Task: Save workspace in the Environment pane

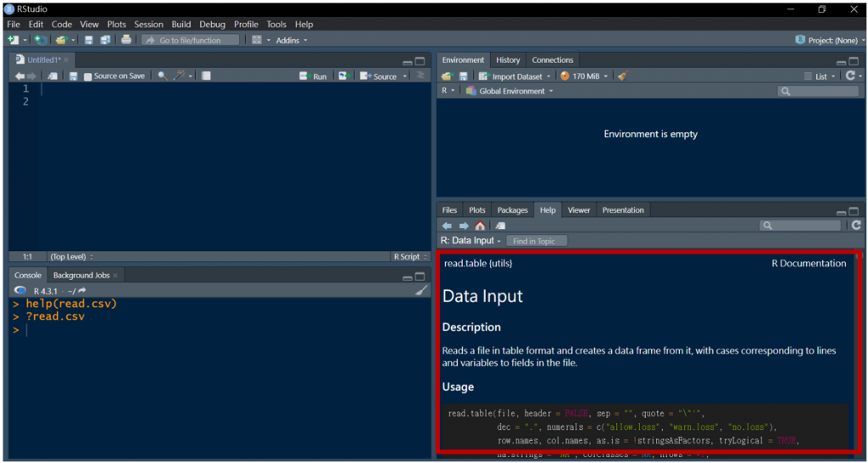Action: (464, 76)
